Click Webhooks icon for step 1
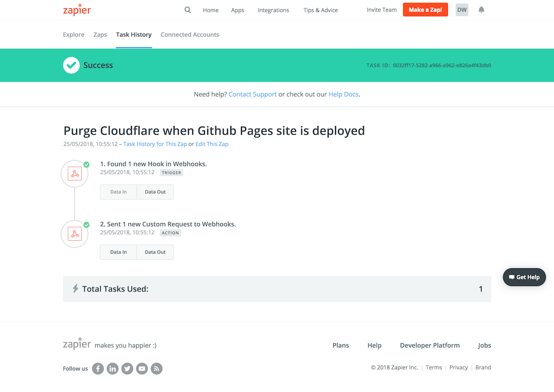 pyautogui.click(x=75, y=174)
